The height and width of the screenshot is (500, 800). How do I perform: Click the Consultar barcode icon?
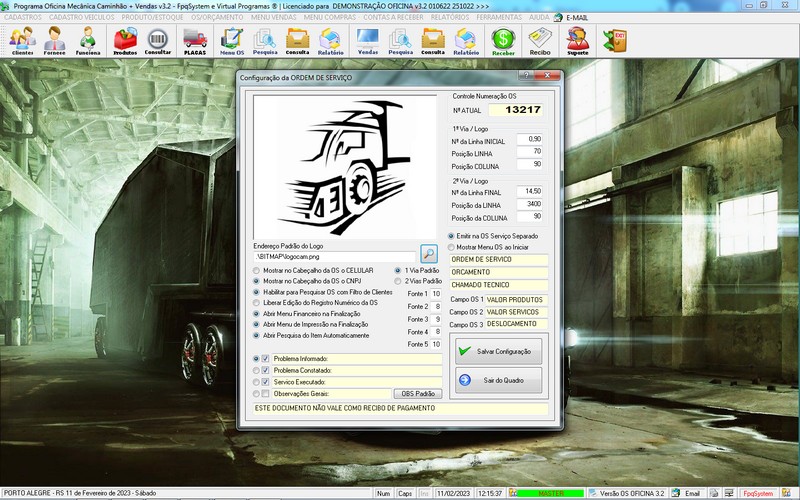click(x=158, y=40)
